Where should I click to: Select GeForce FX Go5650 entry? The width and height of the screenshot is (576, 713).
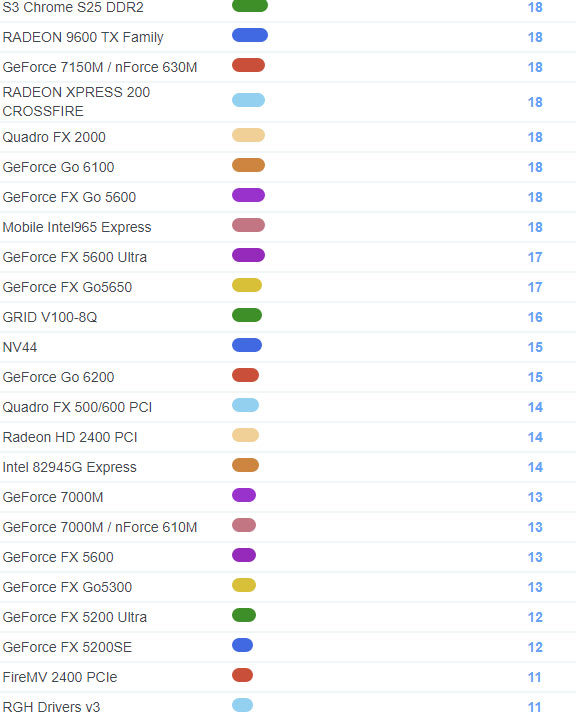[67, 287]
